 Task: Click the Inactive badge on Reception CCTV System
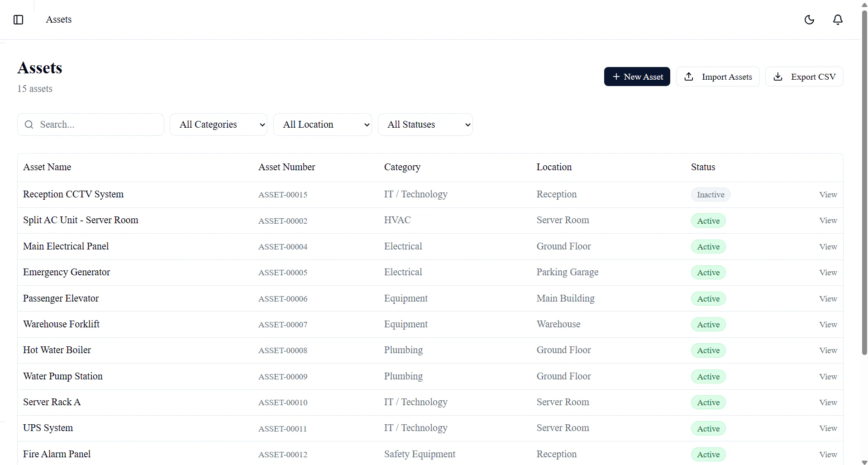711,194
